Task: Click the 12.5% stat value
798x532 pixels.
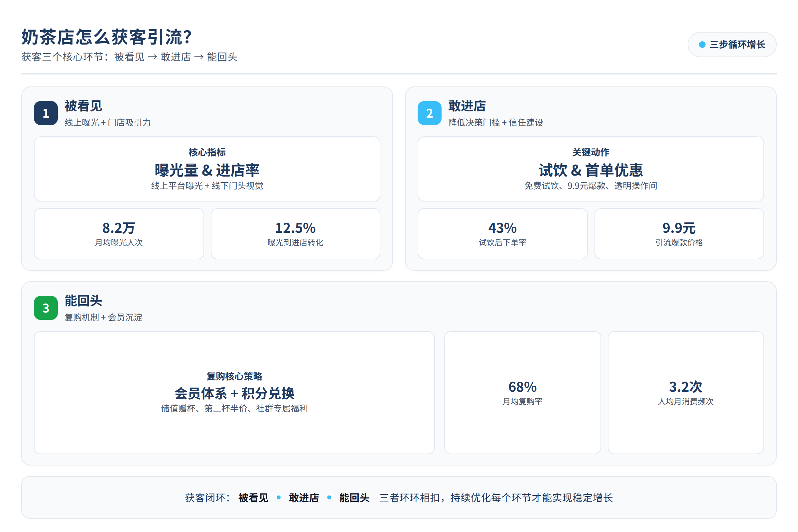Action: [x=296, y=228]
